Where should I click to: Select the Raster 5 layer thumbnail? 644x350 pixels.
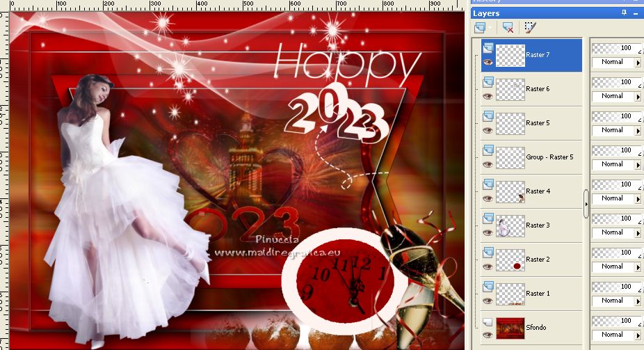(510, 124)
